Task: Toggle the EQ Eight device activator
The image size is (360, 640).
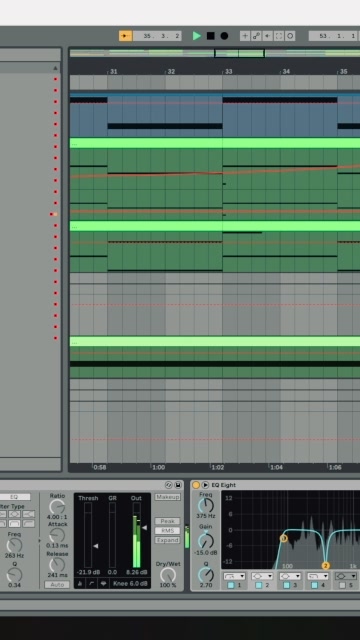Action: pos(196,485)
